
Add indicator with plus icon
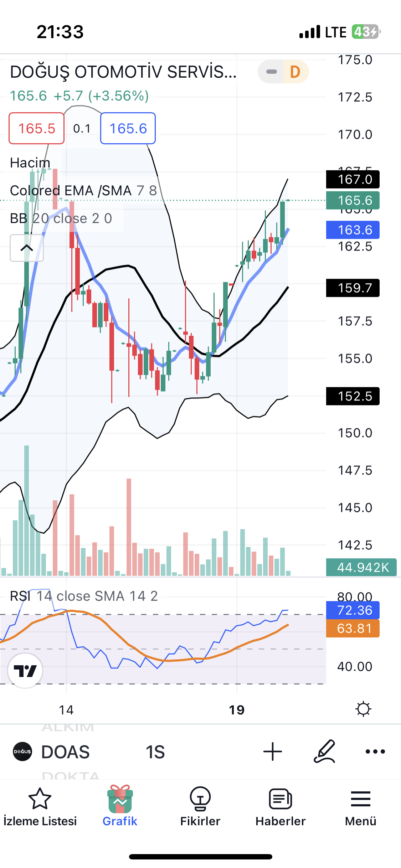click(x=273, y=751)
